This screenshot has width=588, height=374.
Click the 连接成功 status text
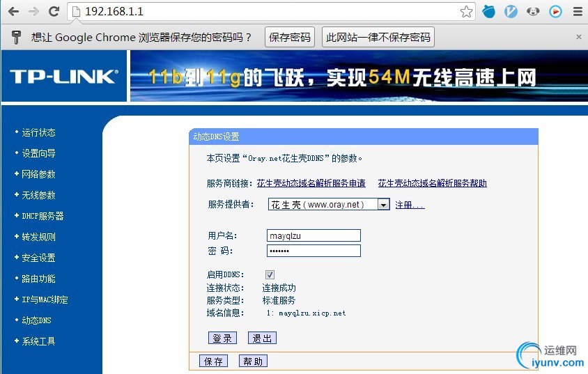[x=279, y=288]
